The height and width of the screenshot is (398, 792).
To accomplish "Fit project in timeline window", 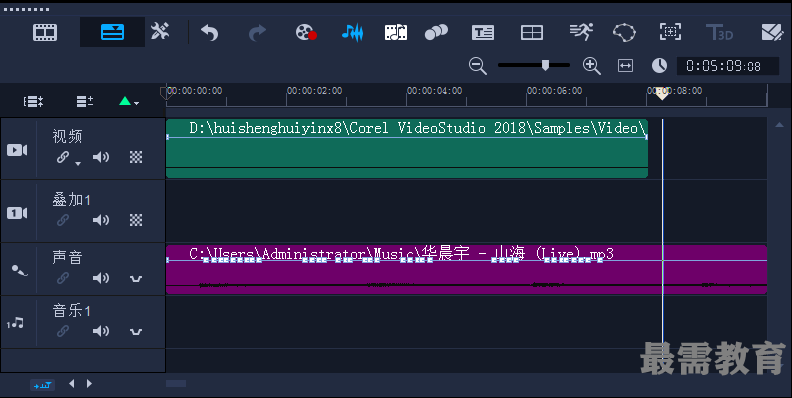I will pyautogui.click(x=625, y=66).
